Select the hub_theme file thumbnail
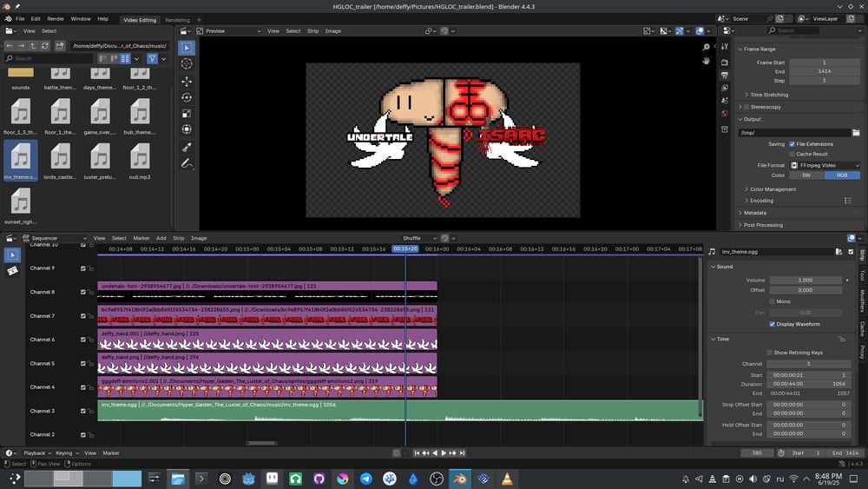Image resolution: width=868 pixels, height=489 pixels. (x=140, y=116)
